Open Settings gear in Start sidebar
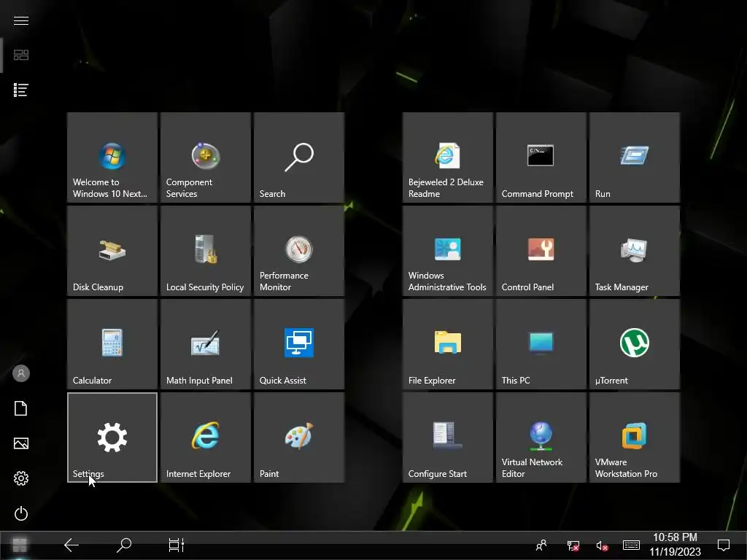Screen dimensions: 747x560 (x=21, y=478)
